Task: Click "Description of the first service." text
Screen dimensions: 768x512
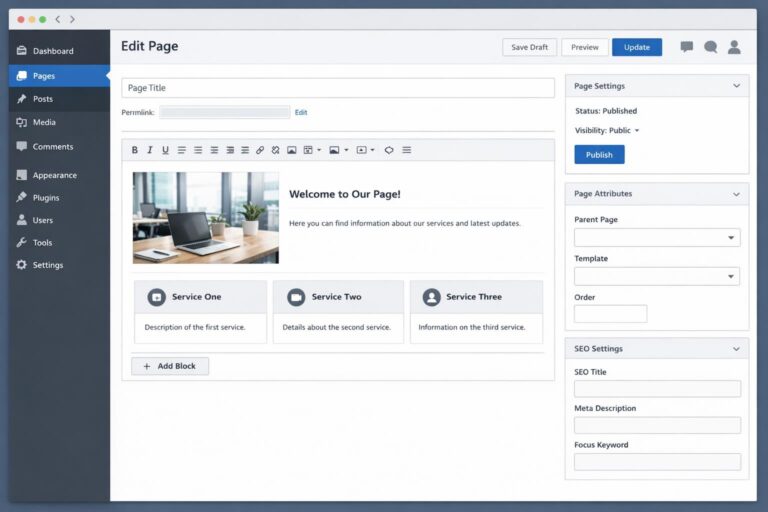Action: (195, 327)
